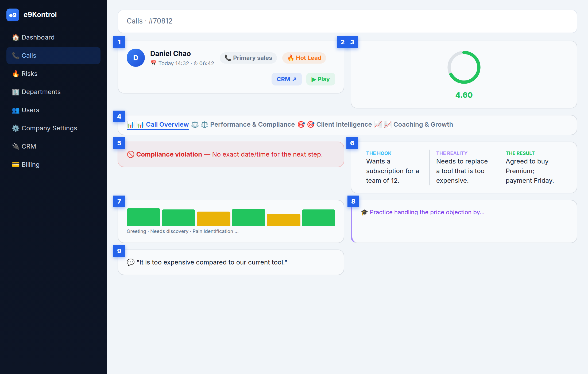Click the speech bubble quote icon
Screen dimensions: 588x374
pyautogui.click(x=131, y=262)
